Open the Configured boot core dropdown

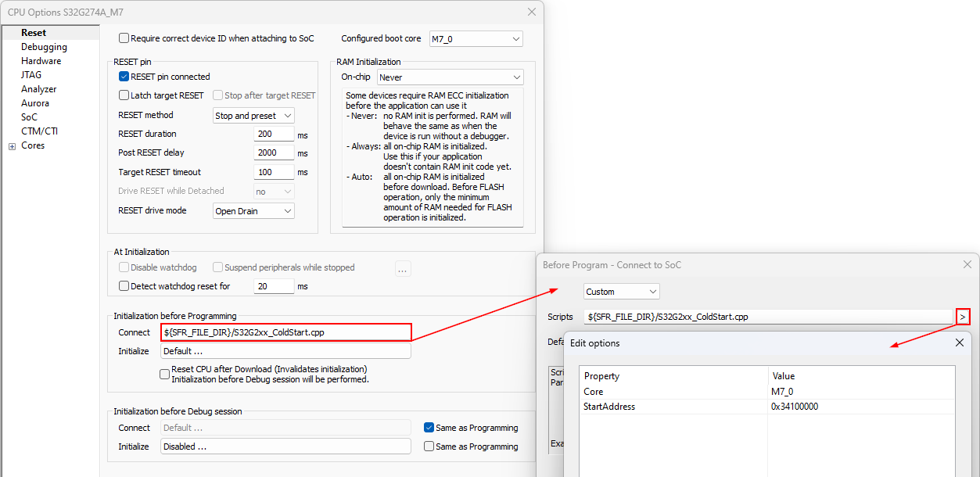click(476, 39)
